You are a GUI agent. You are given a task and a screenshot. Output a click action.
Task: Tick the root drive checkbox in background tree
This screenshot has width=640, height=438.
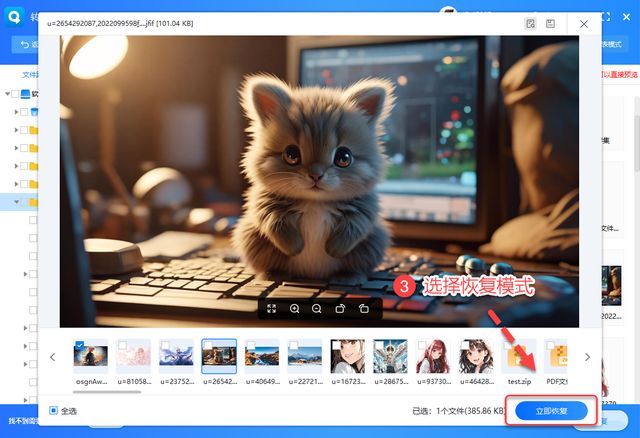pos(15,94)
